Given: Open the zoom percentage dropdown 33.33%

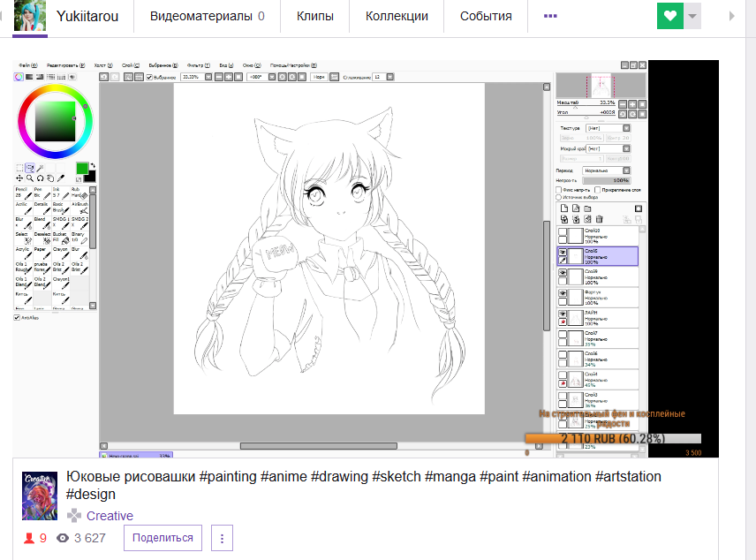Looking at the screenshot, I should (x=208, y=77).
